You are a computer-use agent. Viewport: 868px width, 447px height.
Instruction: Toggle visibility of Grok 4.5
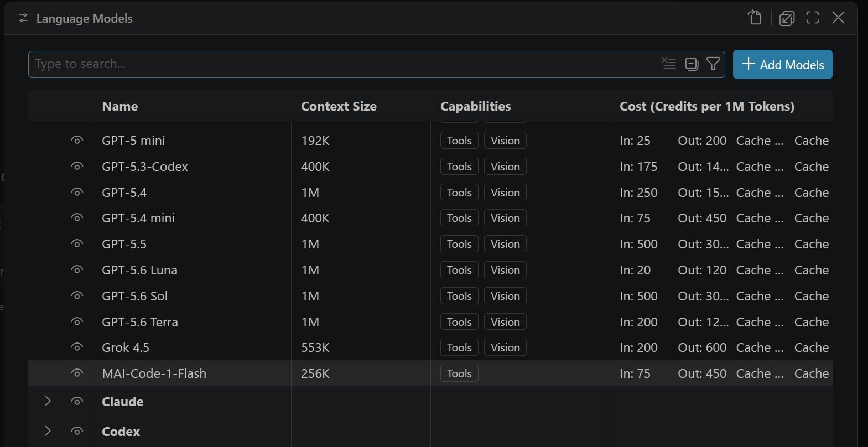click(77, 347)
